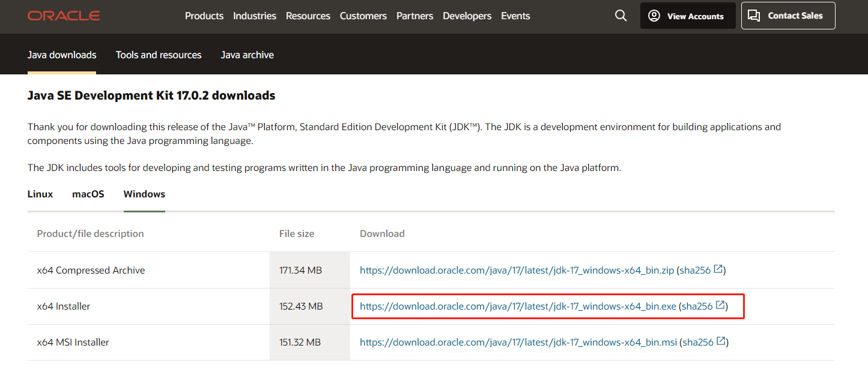The height and width of the screenshot is (369, 868).
Task: Select the Java archive tab
Action: coord(247,54)
